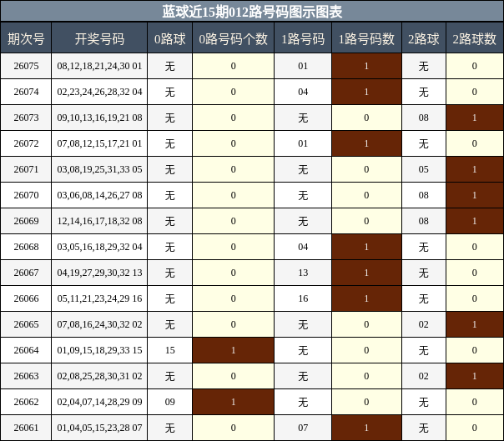Select the 期次号 column header
The height and width of the screenshot is (441, 504).
click(x=26, y=39)
